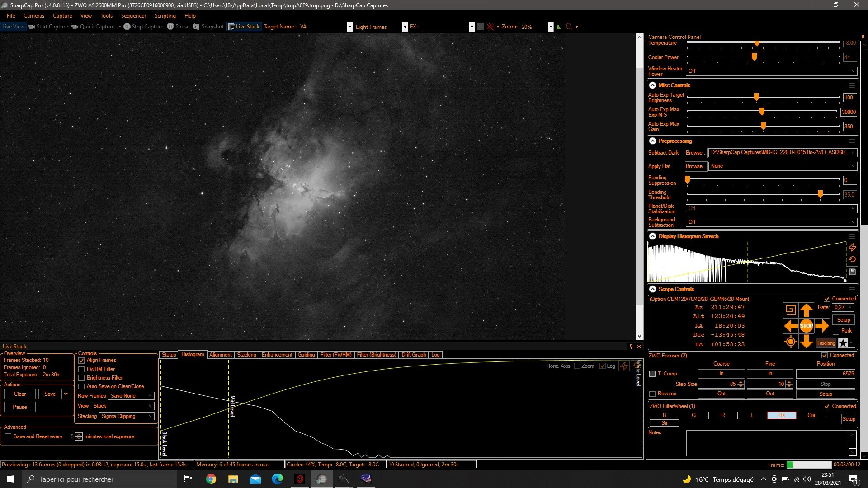This screenshot has width=868, height=488.
Task: Enable the Brightness Filter checkbox
Action: [81, 378]
